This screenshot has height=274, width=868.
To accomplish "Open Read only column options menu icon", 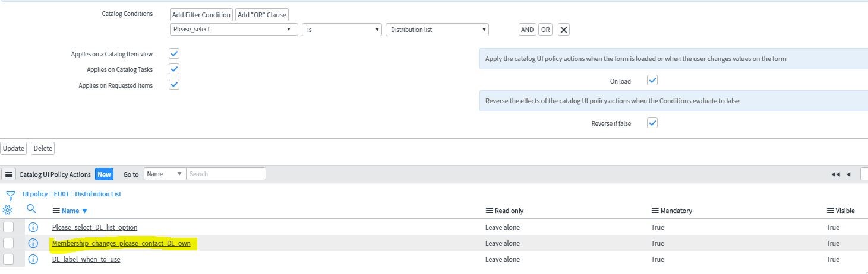I will (x=490, y=211).
